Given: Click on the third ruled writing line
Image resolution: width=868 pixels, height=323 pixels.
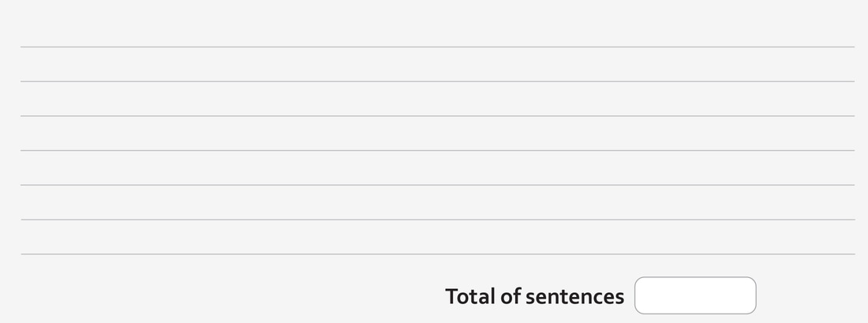Looking at the screenshot, I should tap(437, 116).
